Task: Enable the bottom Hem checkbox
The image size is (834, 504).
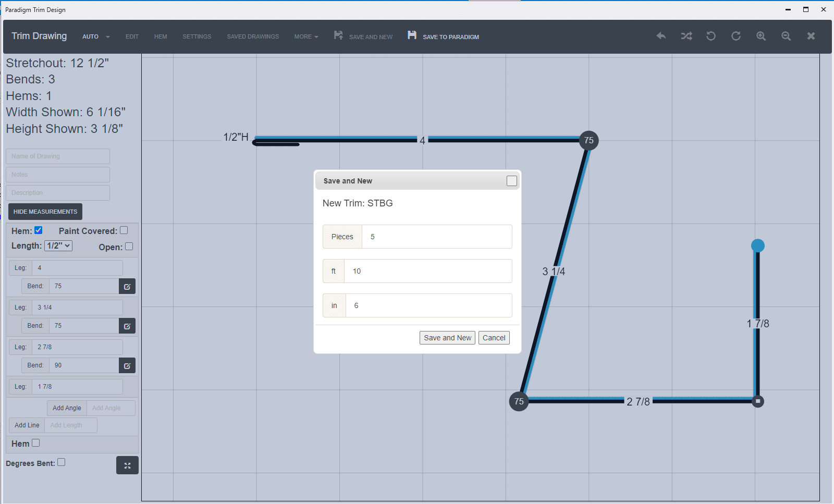Action: (x=35, y=443)
